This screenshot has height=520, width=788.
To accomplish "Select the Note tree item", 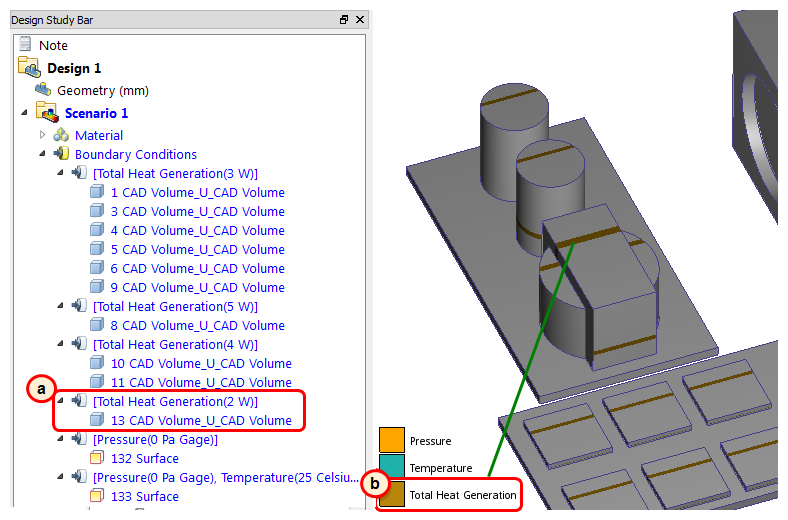I will click(53, 45).
